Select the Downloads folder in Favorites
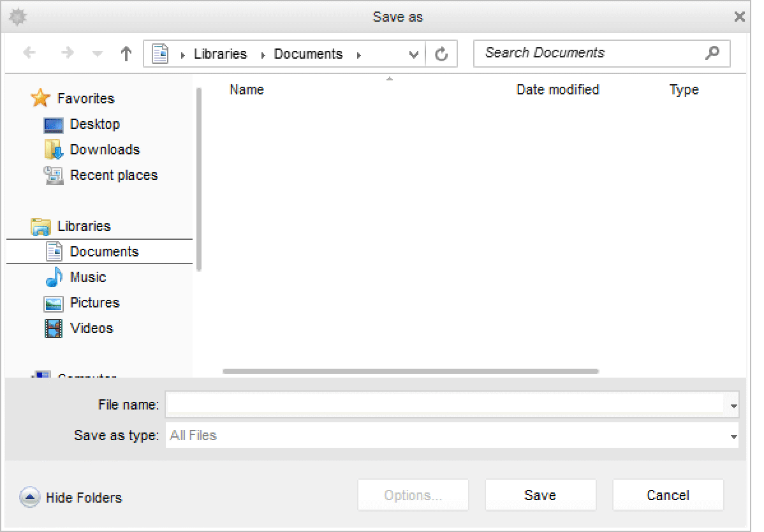Viewport: 764px width, 532px height. [x=105, y=150]
